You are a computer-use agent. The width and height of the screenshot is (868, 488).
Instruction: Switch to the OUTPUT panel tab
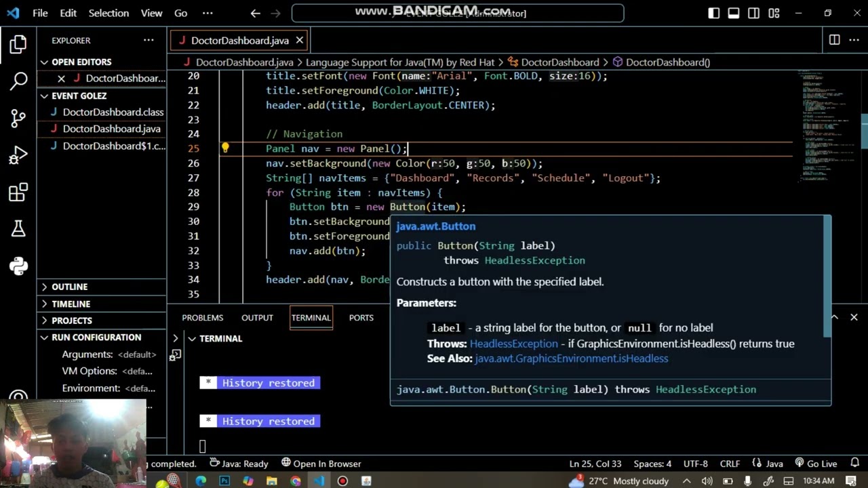pyautogui.click(x=257, y=317)
